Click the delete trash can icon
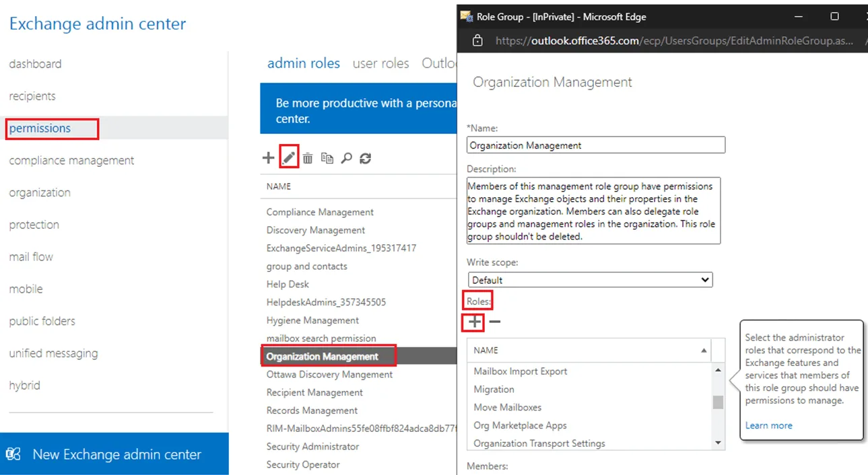868x475 pixels. (x=308, y=158)
